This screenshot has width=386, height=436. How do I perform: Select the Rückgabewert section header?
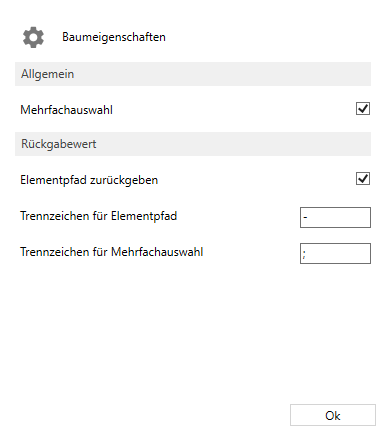[x=193, y=144]
